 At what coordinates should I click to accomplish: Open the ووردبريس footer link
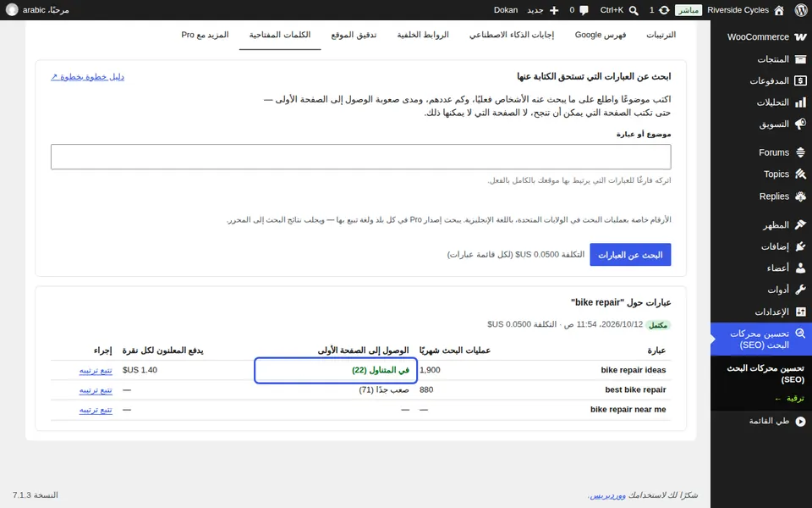(x=608, y=495)
